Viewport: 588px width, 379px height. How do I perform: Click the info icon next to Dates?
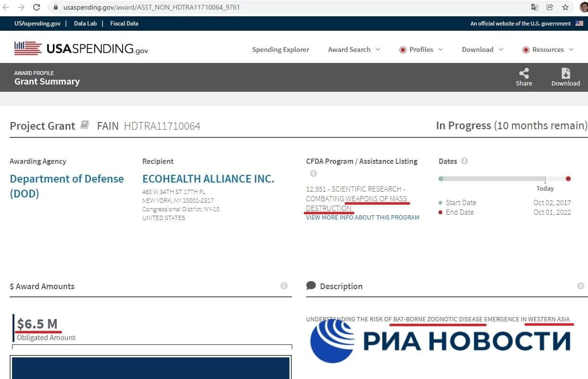pyautogui.click(x=464, y=161)
